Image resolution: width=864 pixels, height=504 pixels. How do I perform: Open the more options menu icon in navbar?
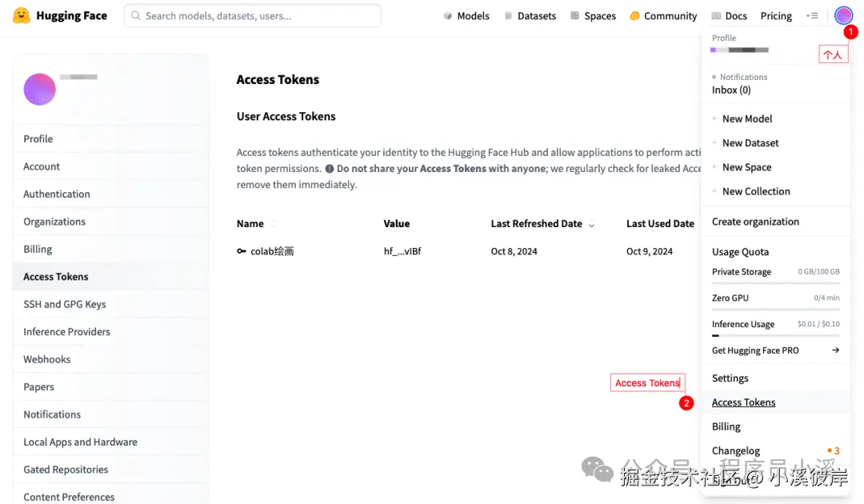(x=812, y=16)
